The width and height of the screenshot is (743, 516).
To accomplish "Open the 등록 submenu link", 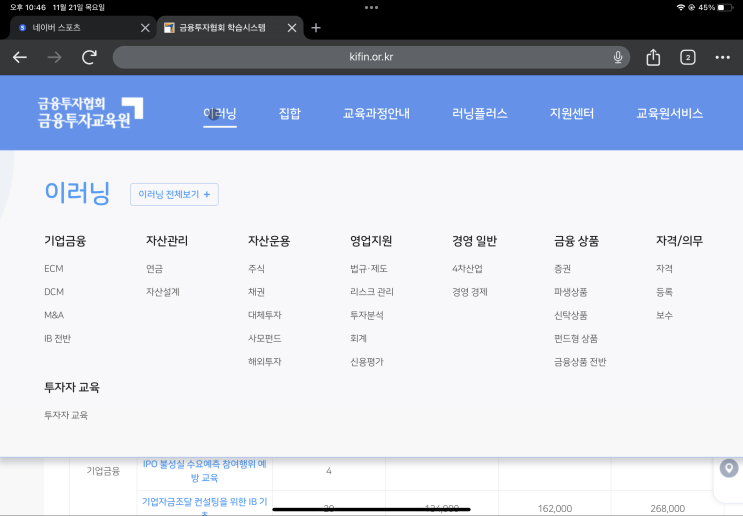I will (664, 292).
